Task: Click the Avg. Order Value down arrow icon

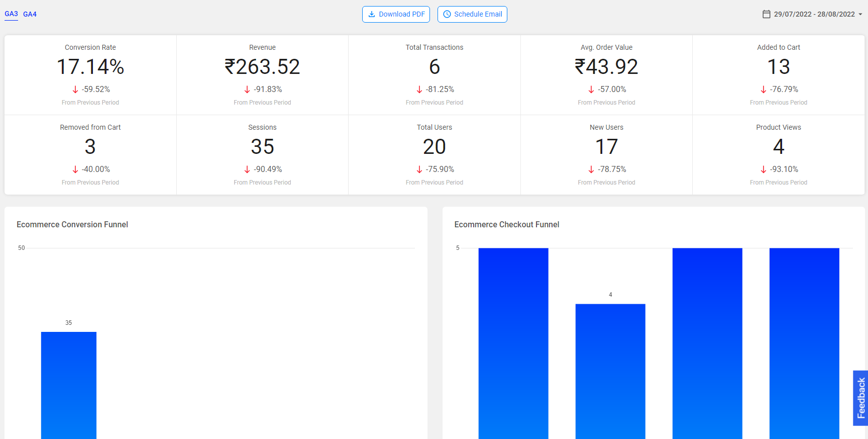Action: coord(591,90)
